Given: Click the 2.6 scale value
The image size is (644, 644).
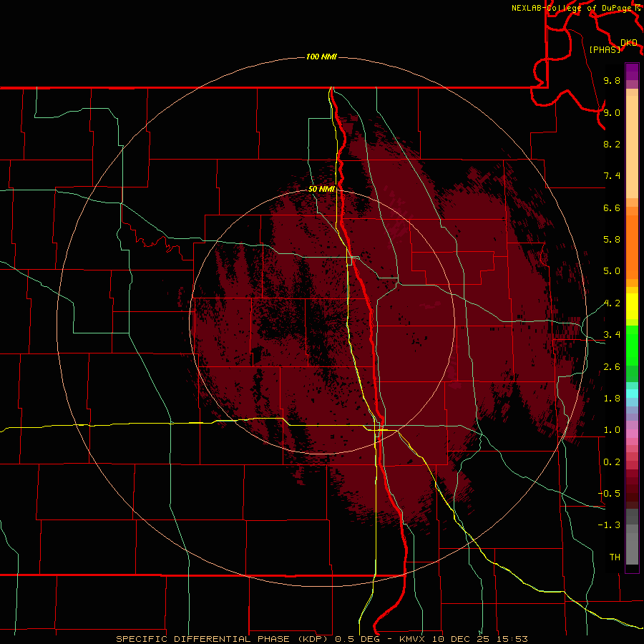Looking at the screenshot, I should [612, 367].
